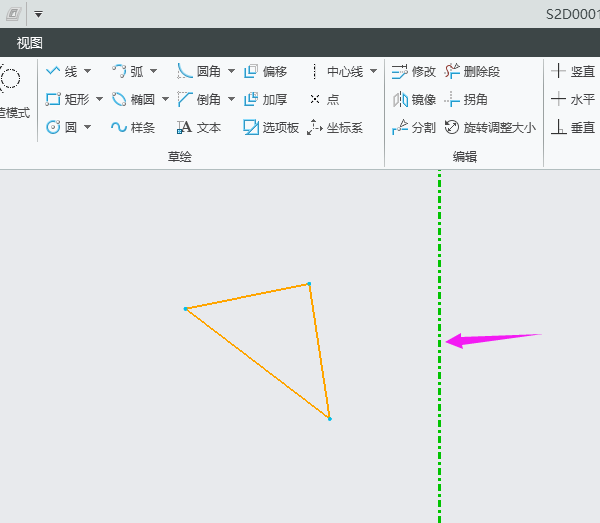Select the Chamfer (倒角) tool
The height and width of the screenshot is (523, 600).
pyautogui.click(x=199, y=99)
